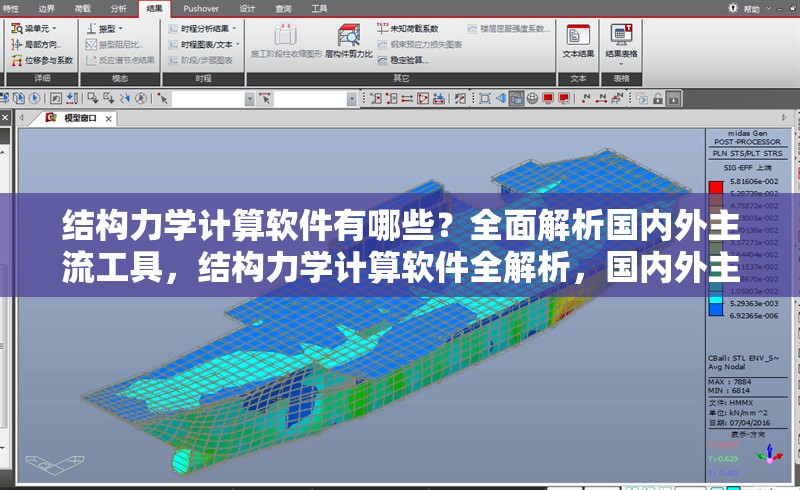Click the select-single pointer toolbar icon
The height and width of the screenshot is (490, 800).
click(x=35, y=98)
